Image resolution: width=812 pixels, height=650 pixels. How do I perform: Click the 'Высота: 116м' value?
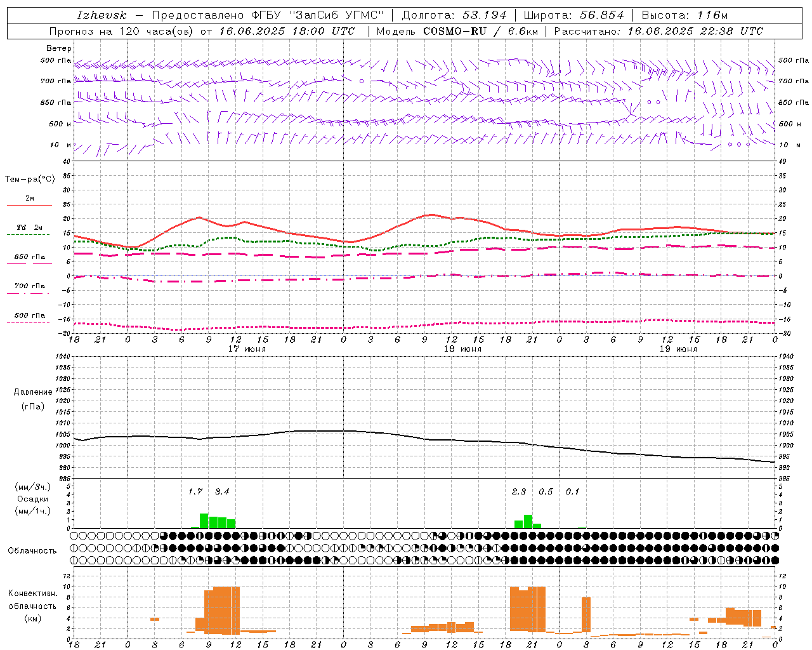coord(684,15)
